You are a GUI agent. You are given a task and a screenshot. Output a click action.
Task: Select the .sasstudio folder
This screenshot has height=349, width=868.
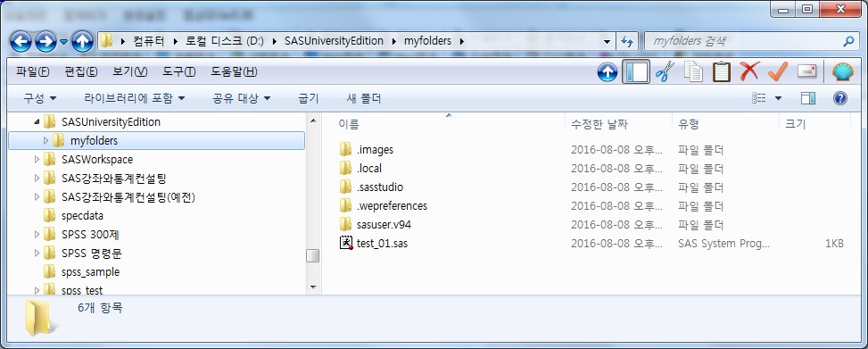click(x=380, y=187)
